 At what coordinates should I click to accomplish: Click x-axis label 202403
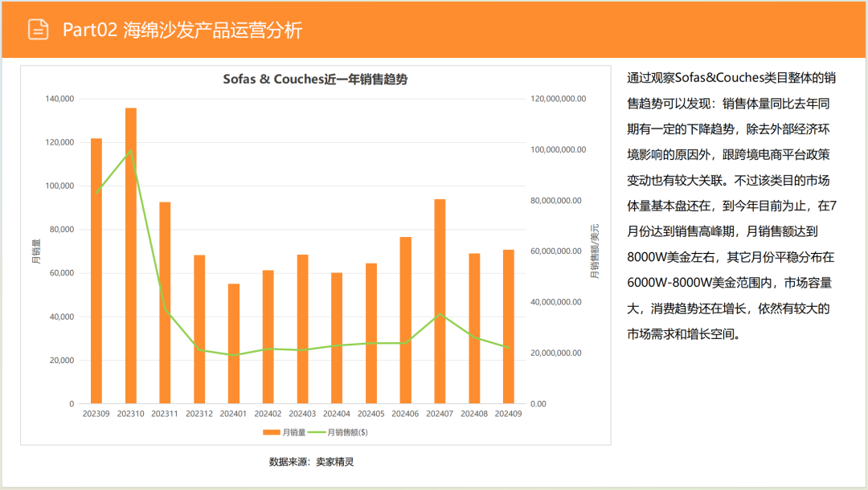point(302,414)
